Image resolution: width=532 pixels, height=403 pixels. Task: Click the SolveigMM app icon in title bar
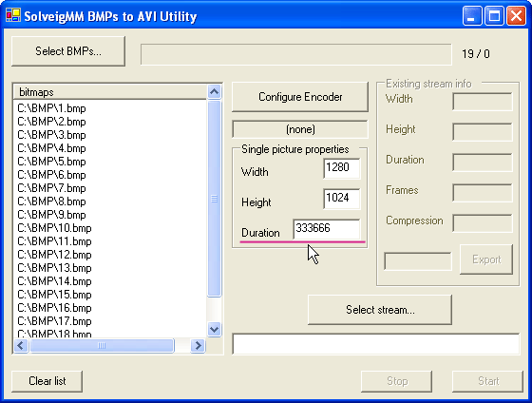pos(13,15)
